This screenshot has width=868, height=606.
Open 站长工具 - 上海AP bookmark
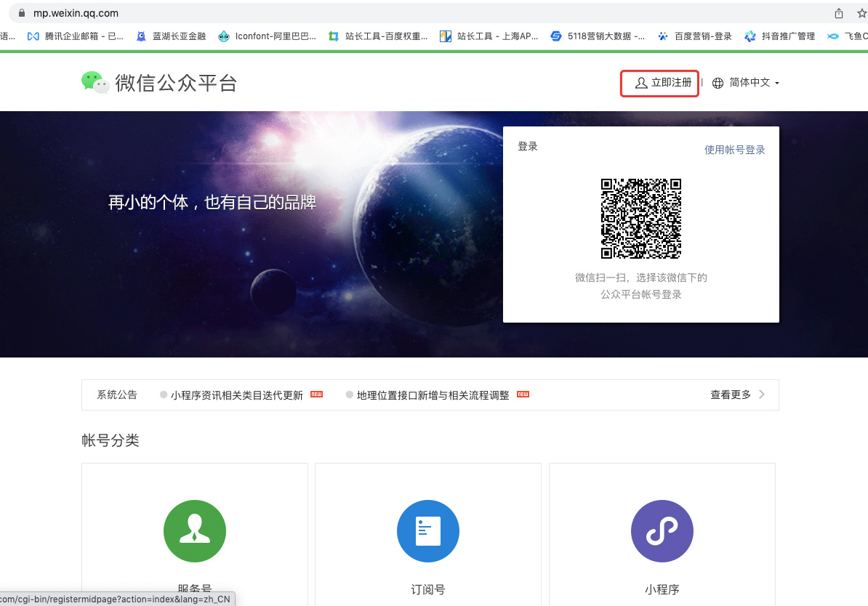tap(489, 36)
